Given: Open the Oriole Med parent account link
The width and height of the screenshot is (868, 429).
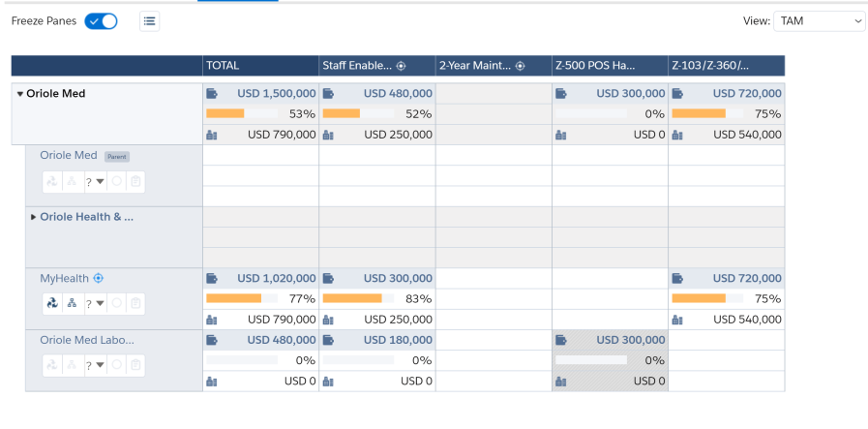Looking at the screenshot, I should pos(69,155).
